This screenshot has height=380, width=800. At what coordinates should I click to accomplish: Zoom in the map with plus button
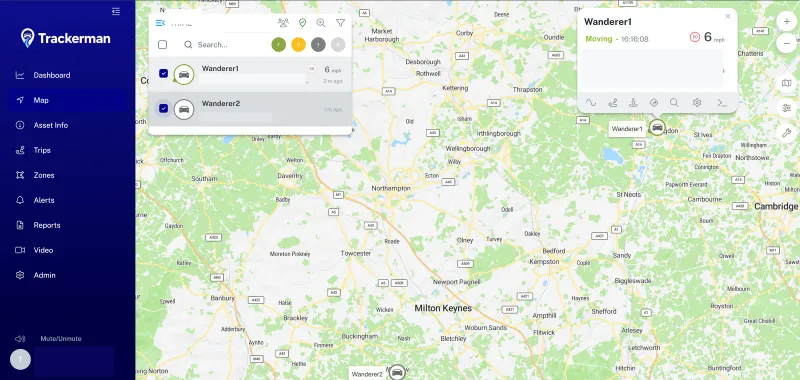tap(787, 21)
